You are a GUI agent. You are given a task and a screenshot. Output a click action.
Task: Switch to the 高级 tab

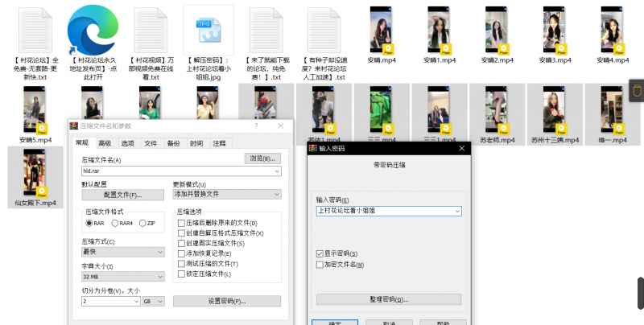[105, 143]
